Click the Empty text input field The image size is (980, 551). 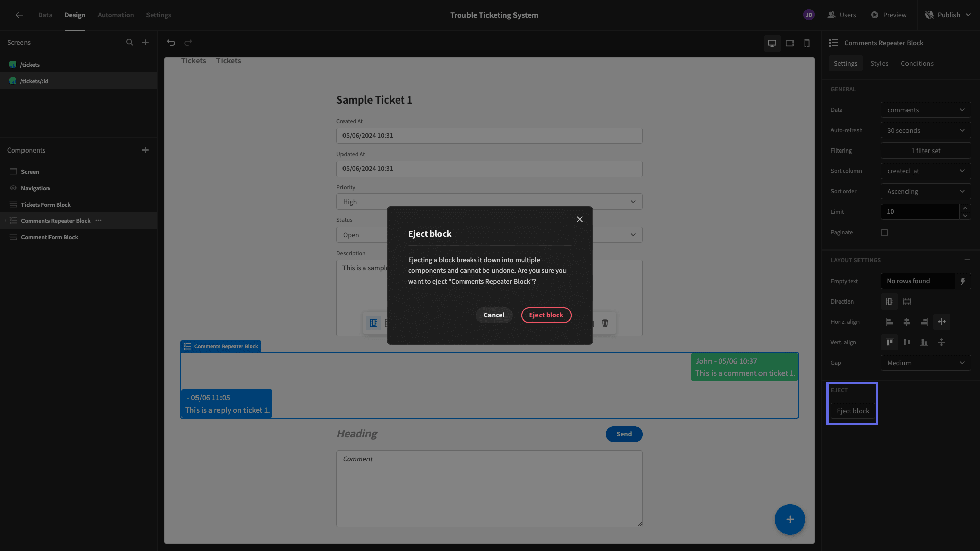point(918,281)
